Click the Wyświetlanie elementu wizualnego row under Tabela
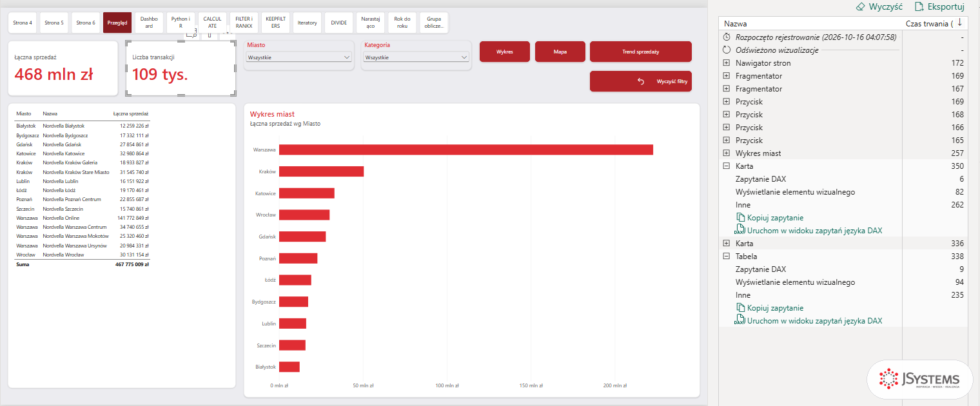The image size is (980, 406). 843,282
